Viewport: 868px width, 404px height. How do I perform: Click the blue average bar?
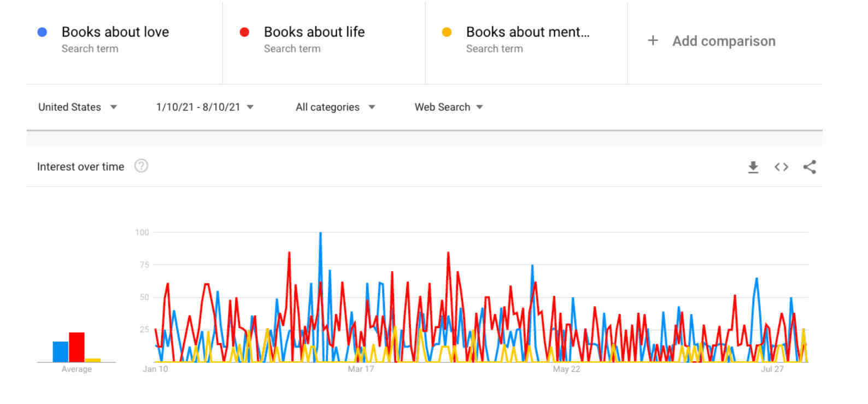pos(61,352)
